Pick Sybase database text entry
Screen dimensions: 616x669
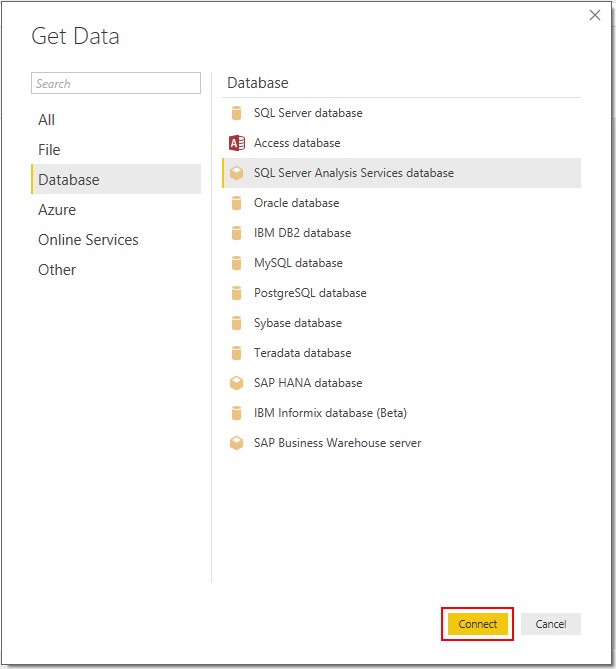(298, 323)
